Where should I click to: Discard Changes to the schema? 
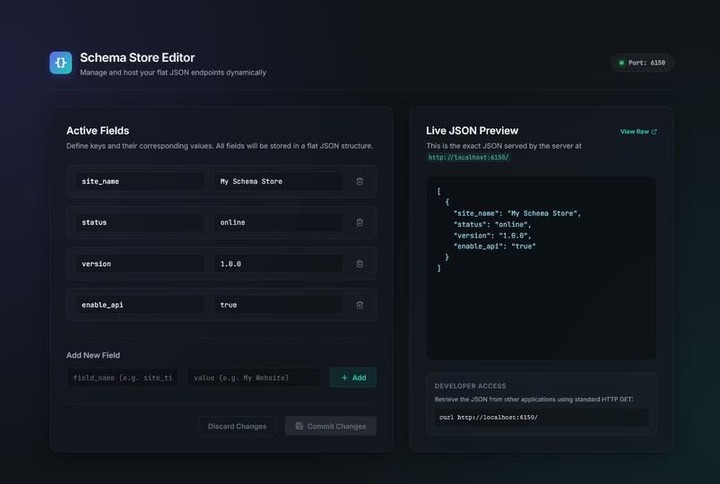(237, 426)
